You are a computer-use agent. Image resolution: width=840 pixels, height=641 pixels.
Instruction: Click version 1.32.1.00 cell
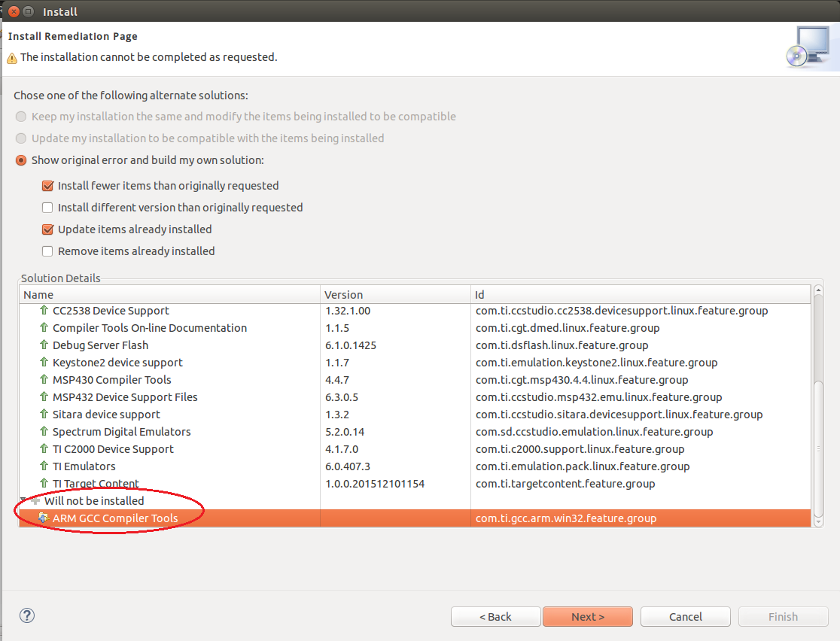[348, 311]
